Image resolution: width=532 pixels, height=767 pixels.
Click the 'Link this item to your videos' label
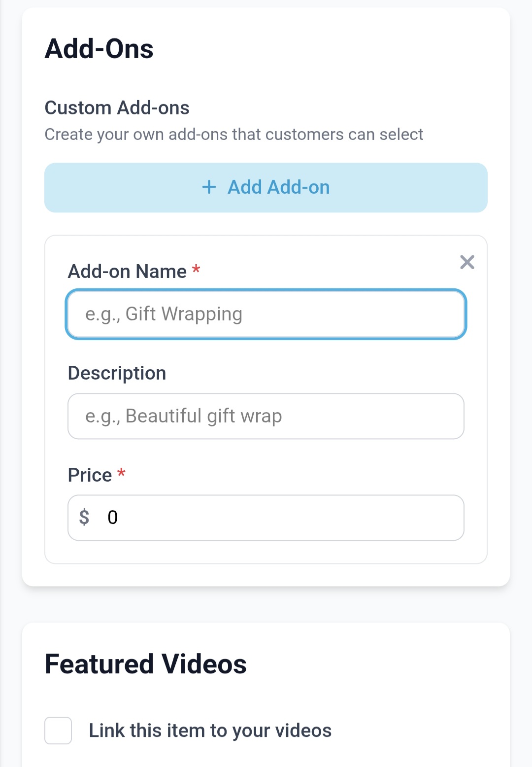[x=210, y=731]
